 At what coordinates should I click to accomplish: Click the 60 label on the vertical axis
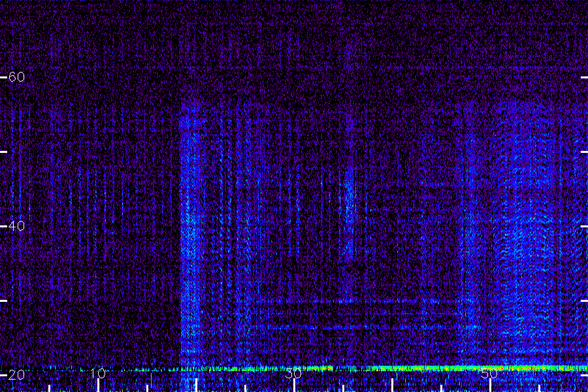click(x=16, y=77)
